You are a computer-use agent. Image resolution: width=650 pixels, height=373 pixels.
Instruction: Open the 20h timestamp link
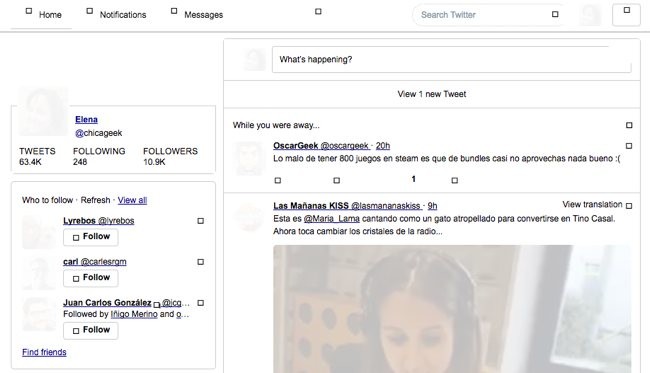click(x=383, y=146)
